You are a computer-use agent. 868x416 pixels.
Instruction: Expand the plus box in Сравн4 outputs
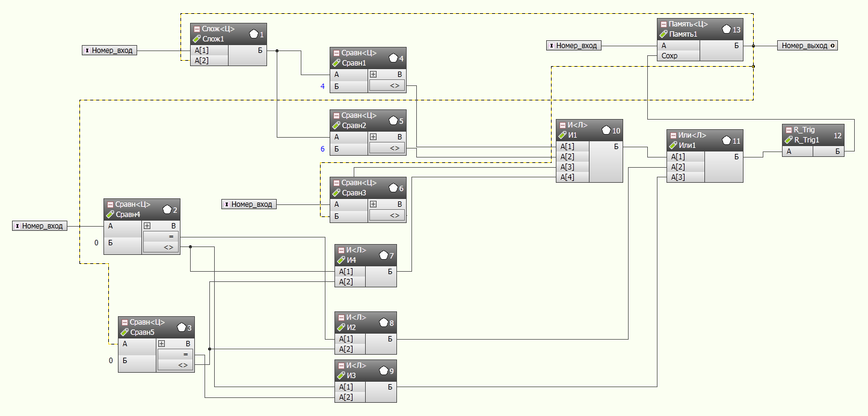147,226
